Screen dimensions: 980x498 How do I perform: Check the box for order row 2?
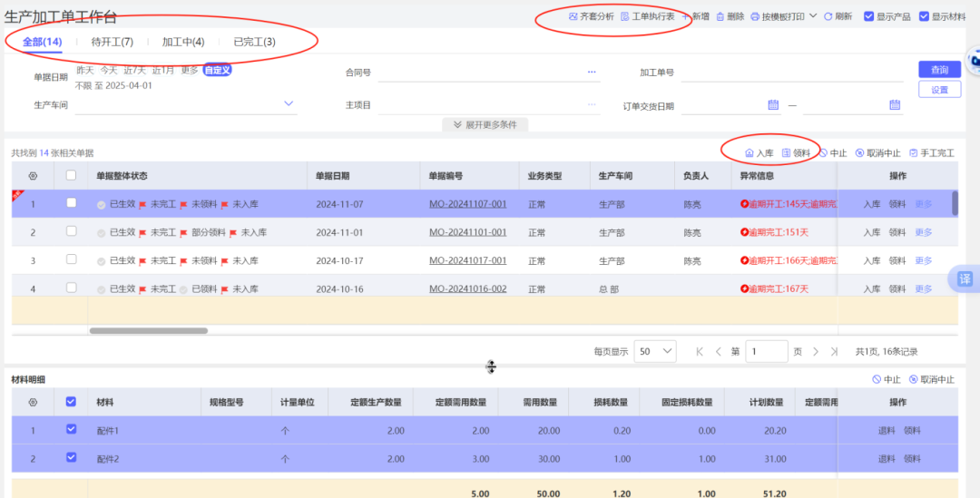72,232
